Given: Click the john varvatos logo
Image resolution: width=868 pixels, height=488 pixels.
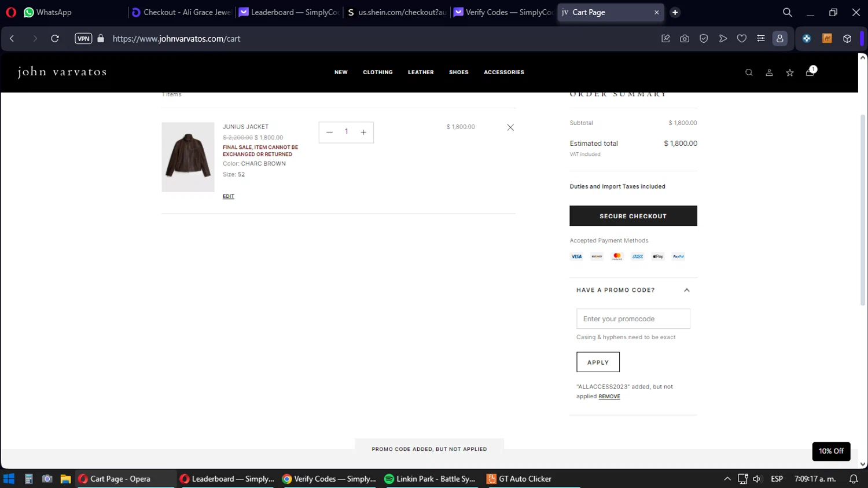Looking at the screenshot, I should pyautogui.click(x=62, y=72).
